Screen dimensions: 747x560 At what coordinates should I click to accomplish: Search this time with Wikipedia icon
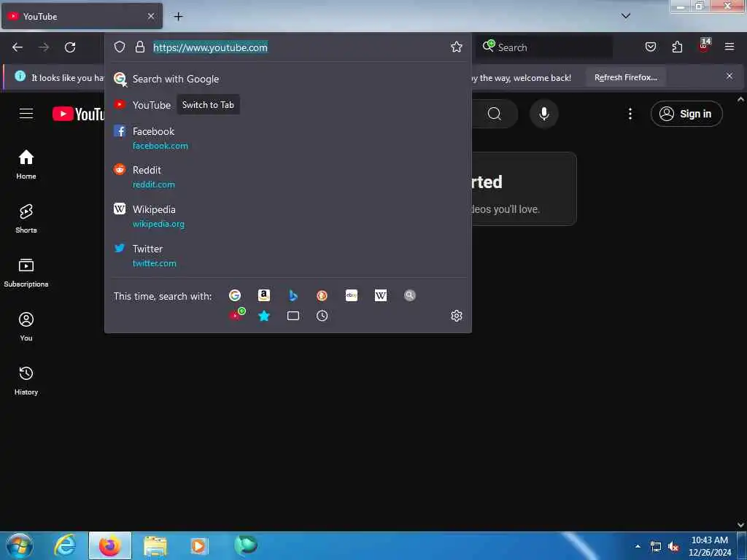(x=381, y=296)
